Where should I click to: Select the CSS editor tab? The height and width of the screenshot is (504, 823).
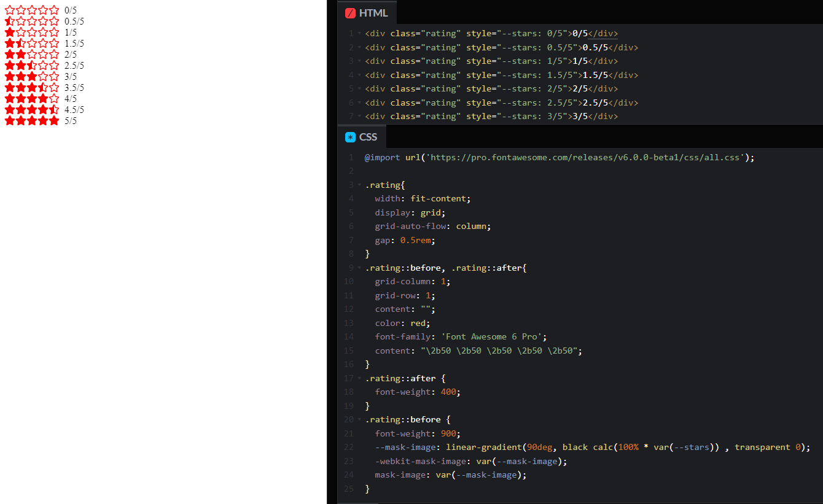click(x=362, y=137)
